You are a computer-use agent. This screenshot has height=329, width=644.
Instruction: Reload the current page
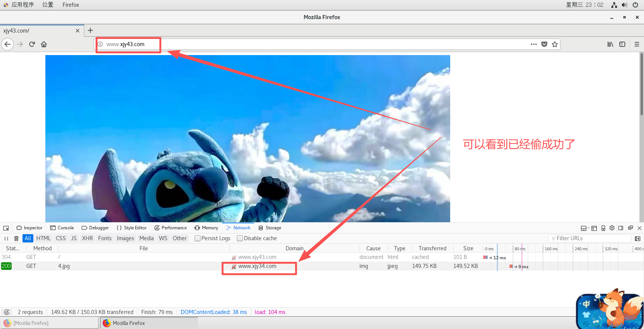[32, 44]
